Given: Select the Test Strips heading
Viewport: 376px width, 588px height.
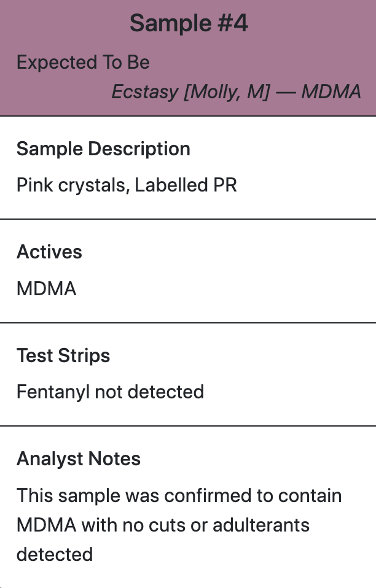Looking at the screenshot, I should pos(63,355).
